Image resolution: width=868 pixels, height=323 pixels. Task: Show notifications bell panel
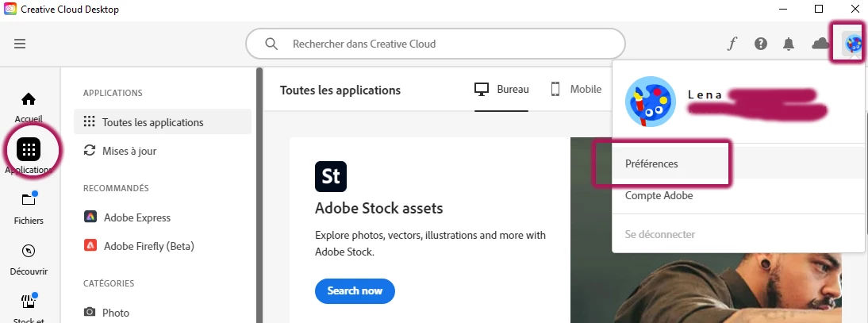pos(789,44)
